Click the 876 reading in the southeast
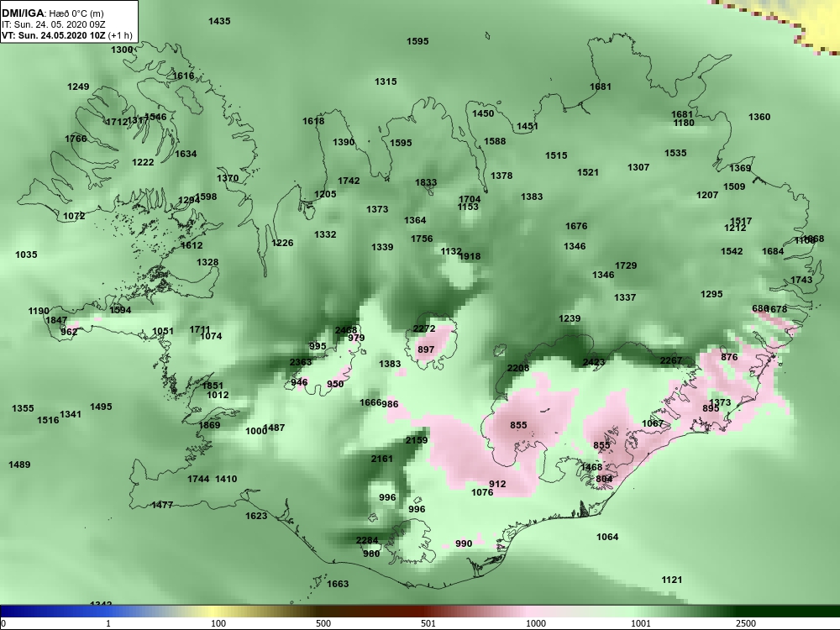840x630 pixels. [x=730, y=357]
